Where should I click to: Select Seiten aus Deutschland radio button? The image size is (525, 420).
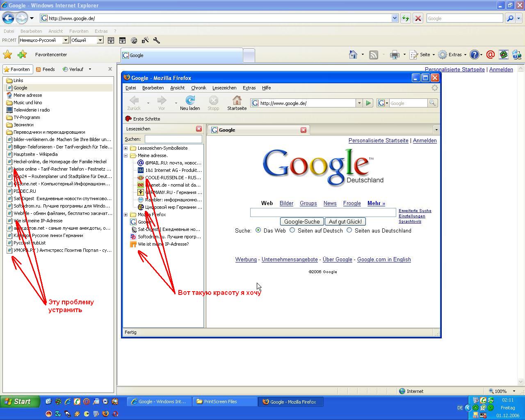(x=349, y=230)
